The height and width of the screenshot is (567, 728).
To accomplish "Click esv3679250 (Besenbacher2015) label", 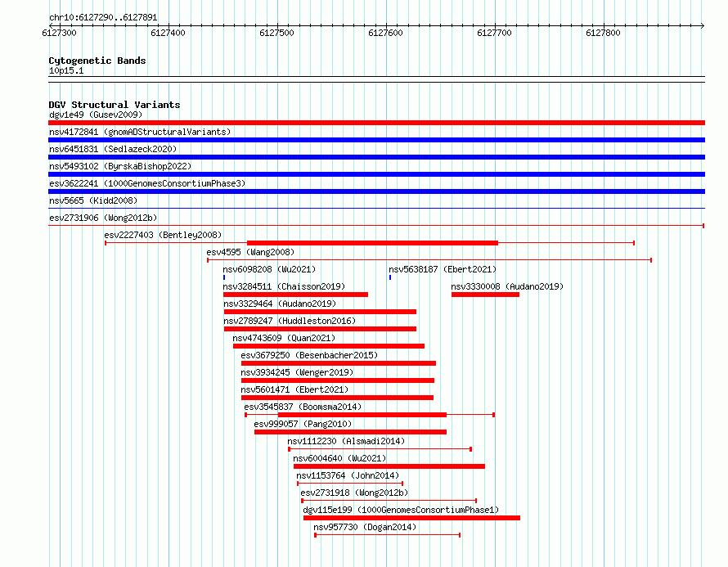I will (309, 355).
